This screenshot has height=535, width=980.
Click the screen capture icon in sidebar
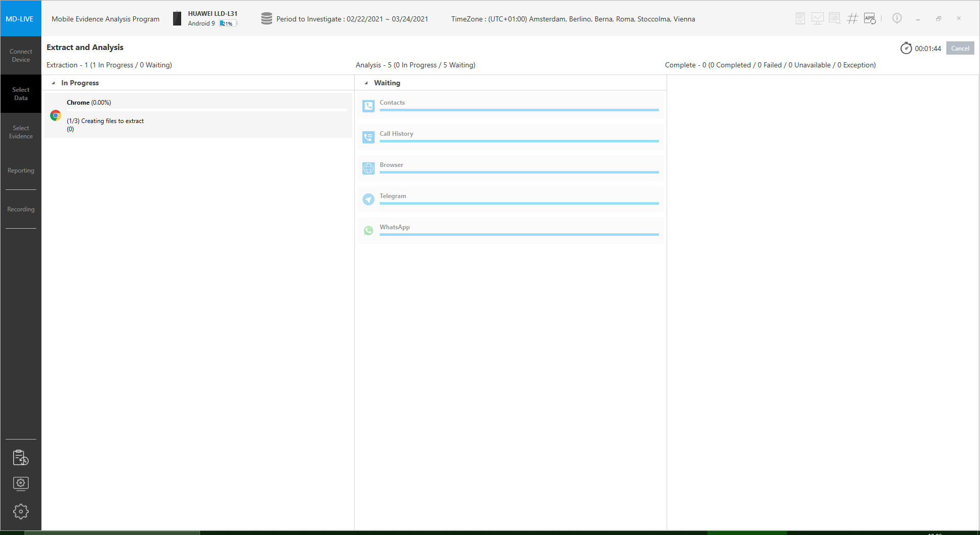pos(20,483)
